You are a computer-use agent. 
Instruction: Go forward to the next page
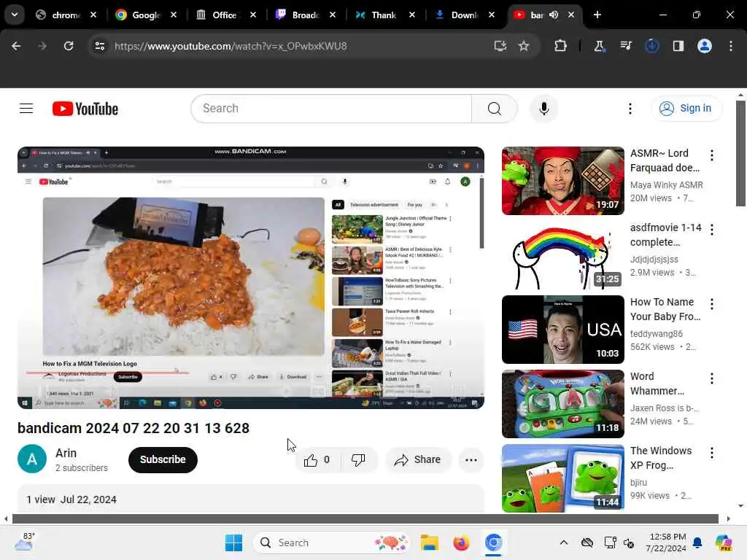pos(42,46)
